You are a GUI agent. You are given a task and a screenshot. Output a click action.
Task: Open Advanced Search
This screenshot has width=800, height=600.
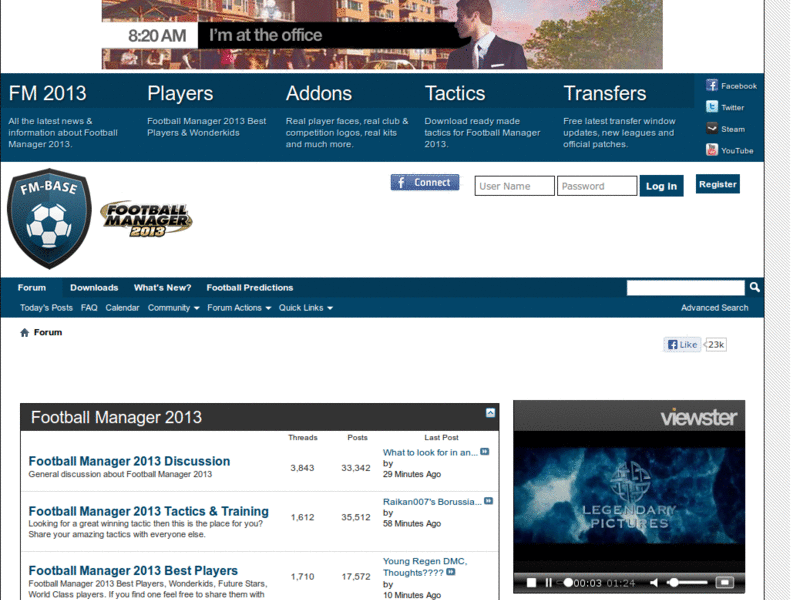[x=714, y=308]
